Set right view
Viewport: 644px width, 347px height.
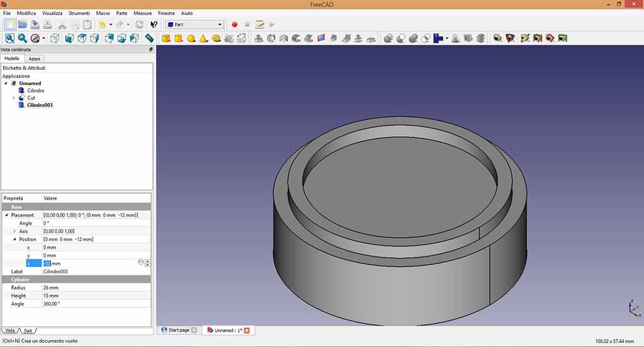94,38
